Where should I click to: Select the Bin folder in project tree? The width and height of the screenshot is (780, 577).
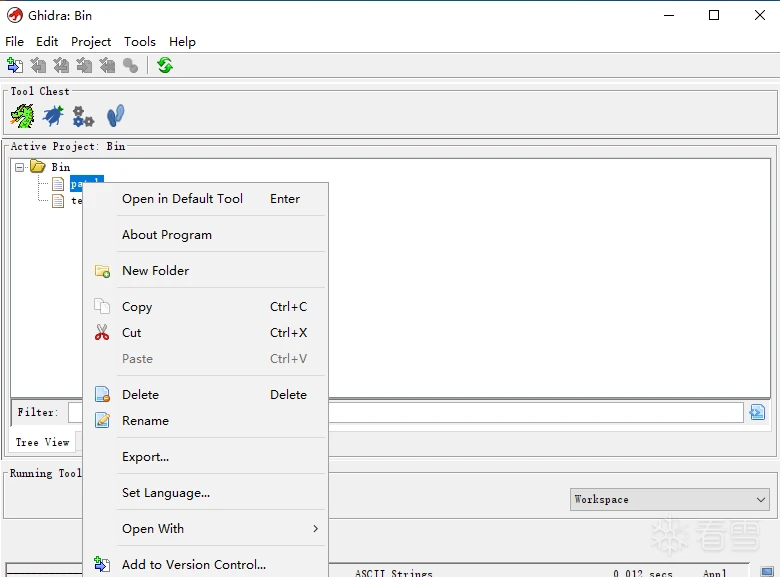(x=60, y=167)
